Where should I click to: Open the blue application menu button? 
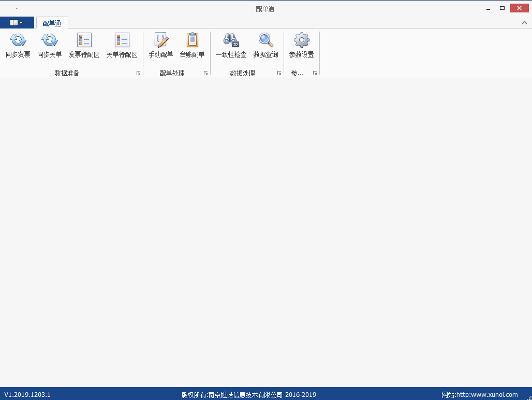click(17, 23)
